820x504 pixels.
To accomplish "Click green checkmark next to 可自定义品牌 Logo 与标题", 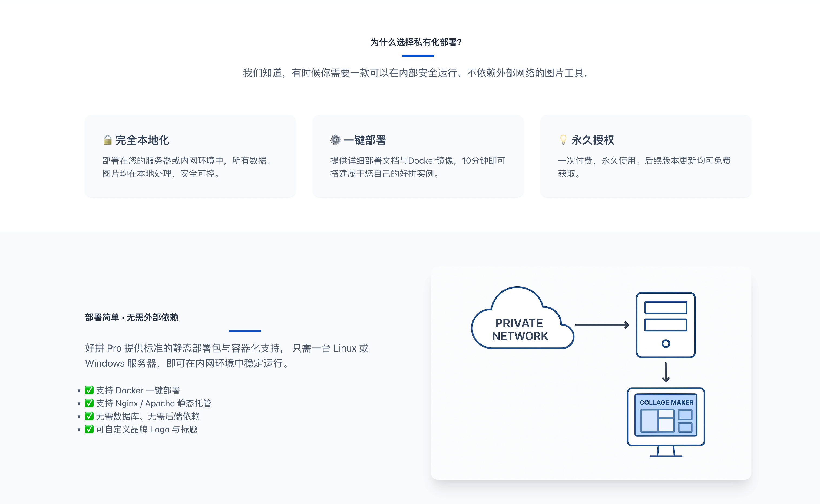I will pos(89,429).
